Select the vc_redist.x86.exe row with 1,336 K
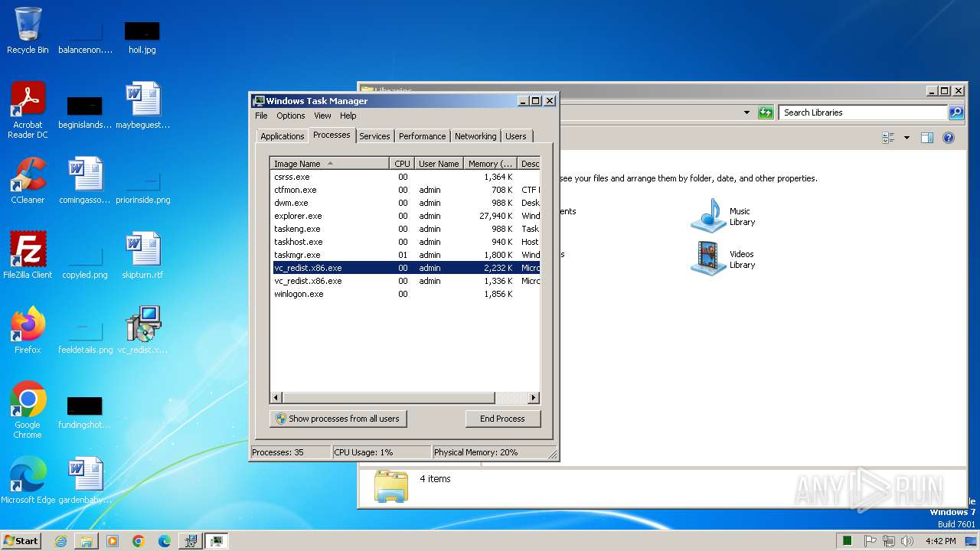This screenshot has width=980, height=551. tap(406, 281)
